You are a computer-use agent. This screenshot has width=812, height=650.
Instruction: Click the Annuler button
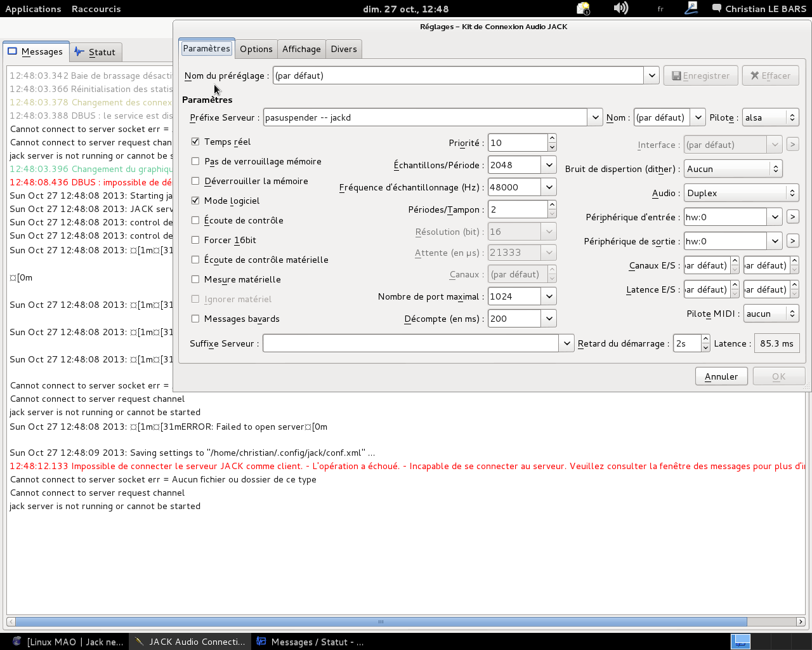(x=721, y=376)
